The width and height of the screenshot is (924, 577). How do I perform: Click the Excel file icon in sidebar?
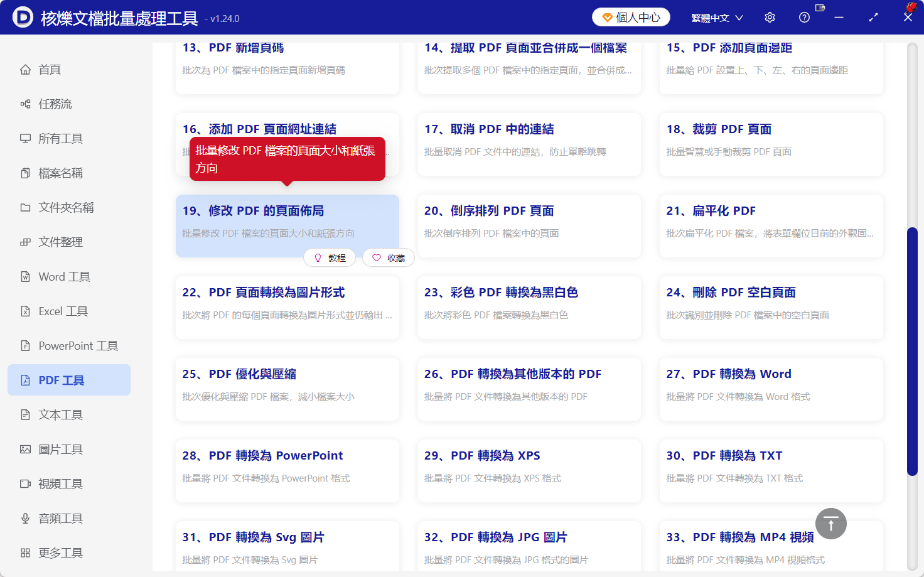click(25, 311)
